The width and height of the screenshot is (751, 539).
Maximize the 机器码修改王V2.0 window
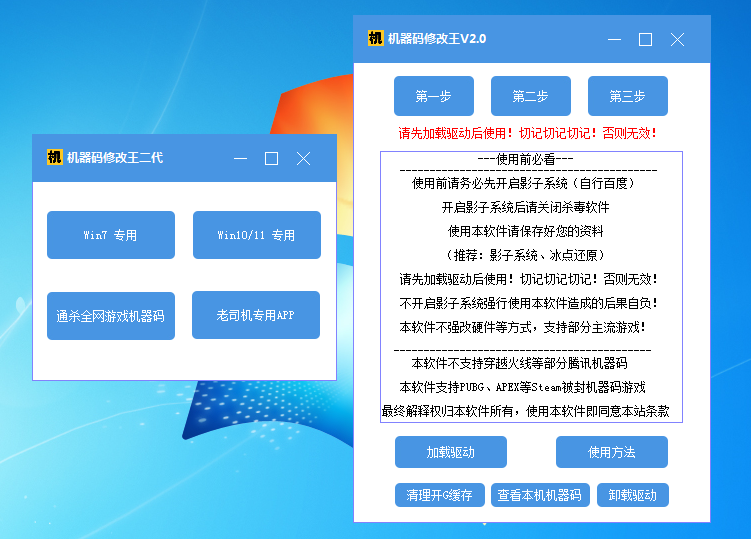pos(645,40)
